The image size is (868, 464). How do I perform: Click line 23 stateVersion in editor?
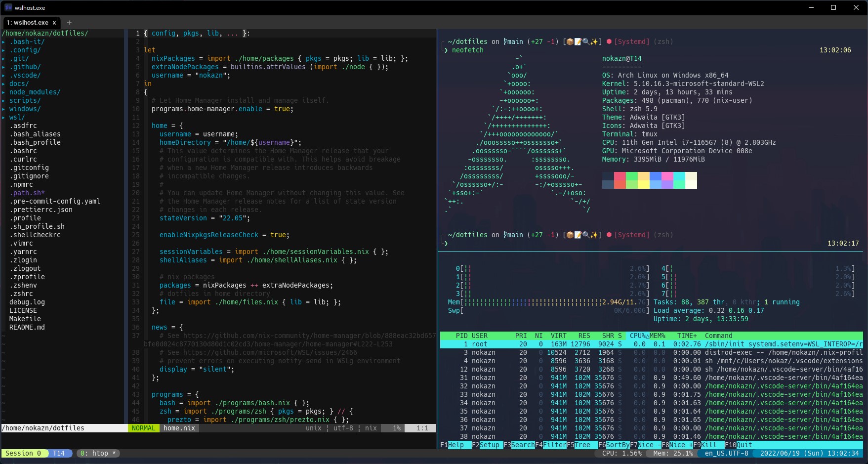pos(205,218)
